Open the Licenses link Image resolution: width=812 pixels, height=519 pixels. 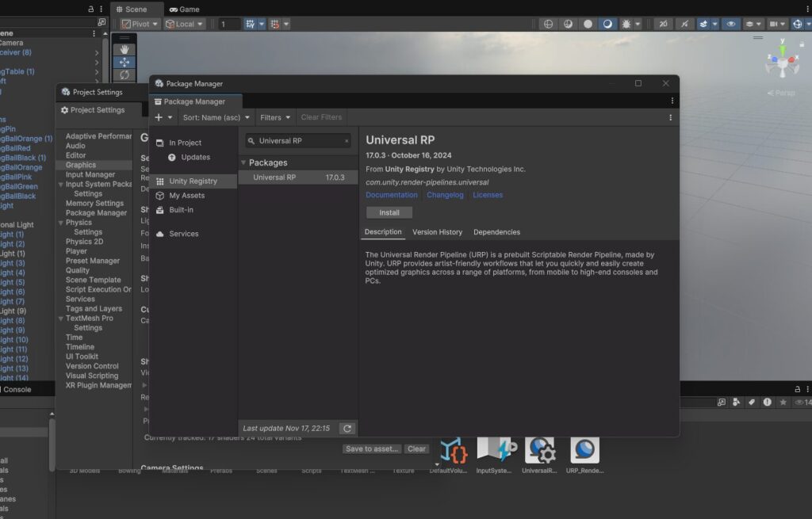pyautogui.click(x=488, y=195)
